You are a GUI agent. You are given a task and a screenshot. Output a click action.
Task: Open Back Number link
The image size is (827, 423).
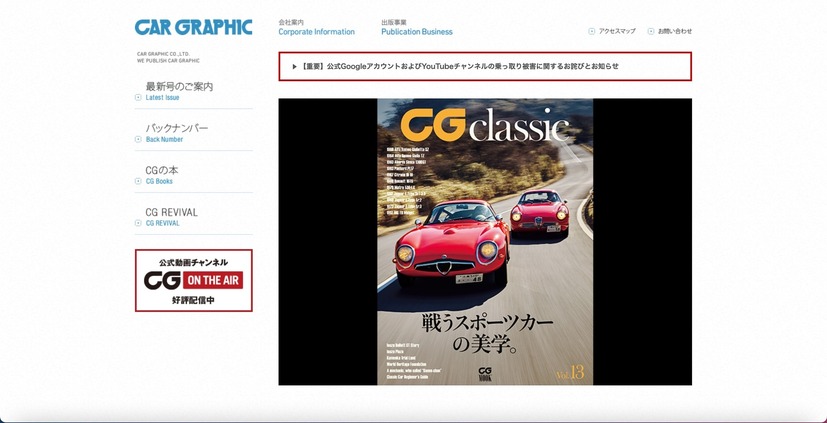(x=165, y=139)
